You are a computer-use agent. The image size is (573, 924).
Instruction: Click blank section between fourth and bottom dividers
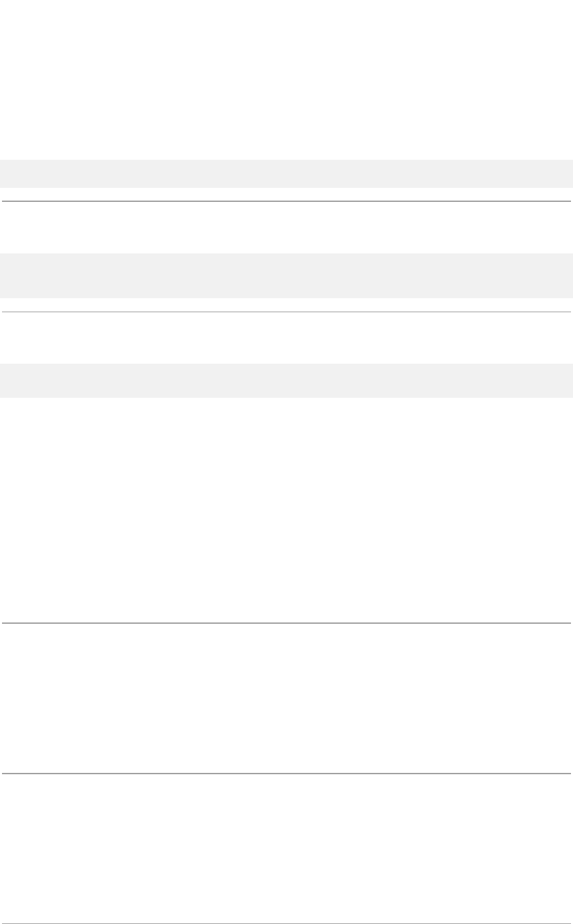pyautogui.click(x=286, y=849)
